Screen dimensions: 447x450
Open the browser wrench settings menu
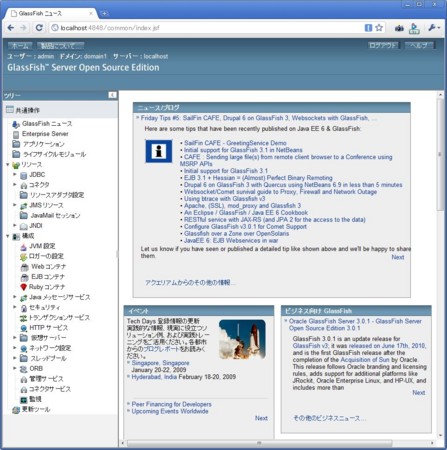(434, 28)
